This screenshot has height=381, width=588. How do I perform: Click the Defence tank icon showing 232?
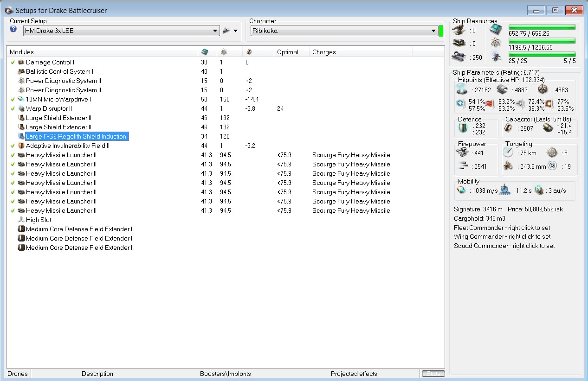point(463,128)
